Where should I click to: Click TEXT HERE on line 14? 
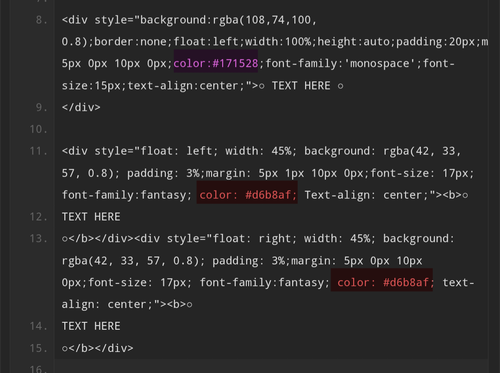click(x=91, y=326)
